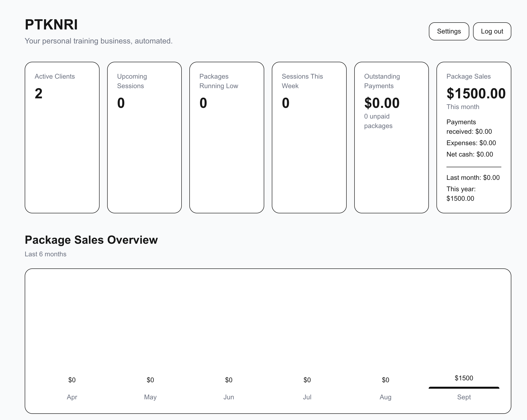Open the Settings page
The height and width of the screenshot is (420, 527).
pyautogui.click(x=449, y=31)
